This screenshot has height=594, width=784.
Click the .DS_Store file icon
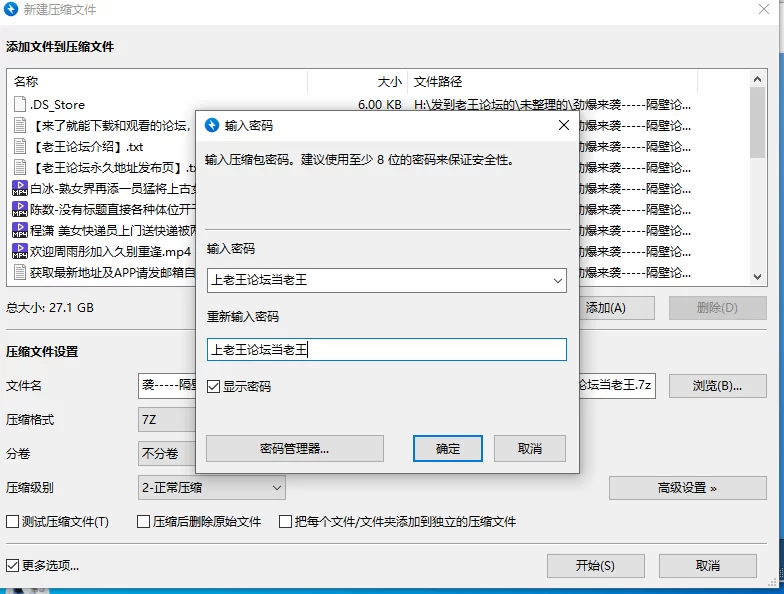pos(20,104)
